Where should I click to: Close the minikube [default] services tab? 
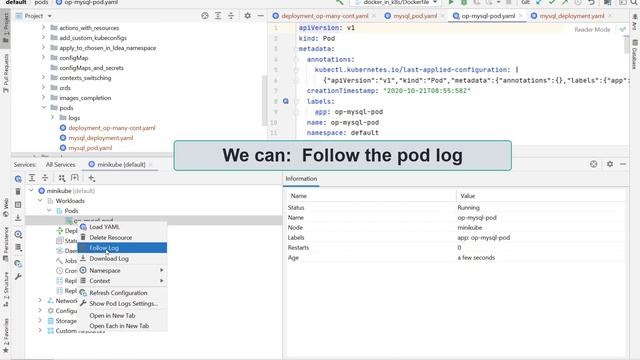(x=151, y=164)
